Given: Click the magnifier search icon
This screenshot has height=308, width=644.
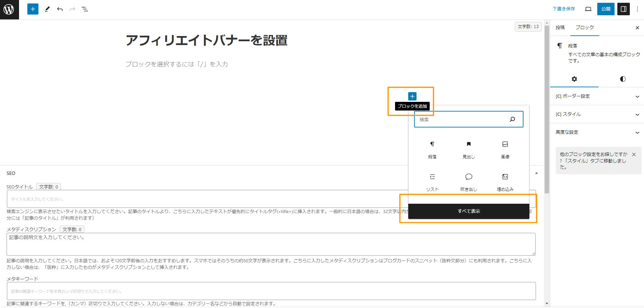Looking at the screenshot, I should (512, 119).
